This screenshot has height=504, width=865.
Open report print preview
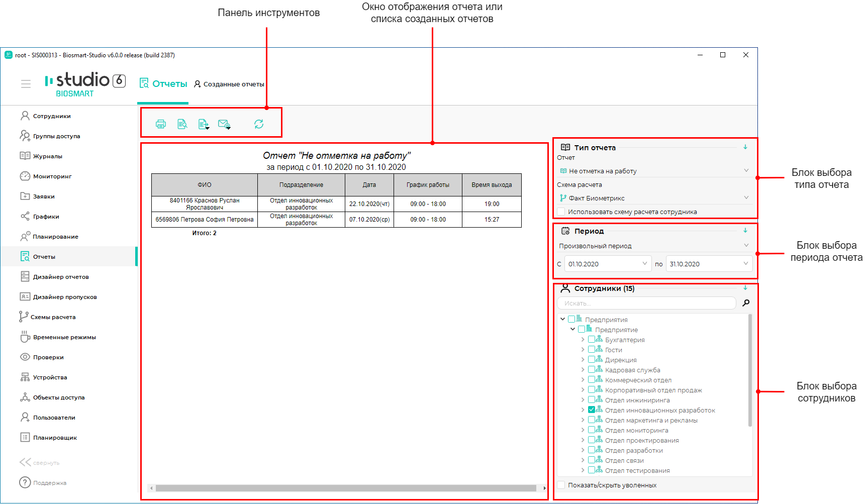point(182,124)
